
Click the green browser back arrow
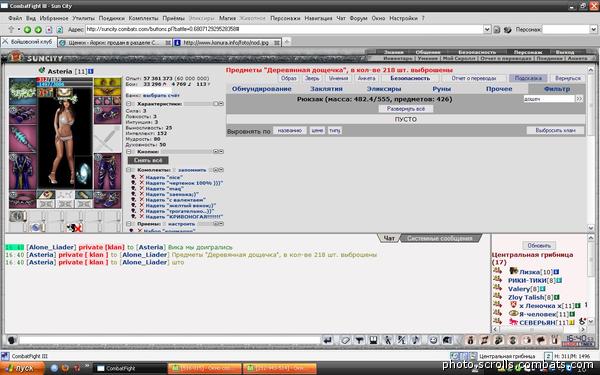28,29
